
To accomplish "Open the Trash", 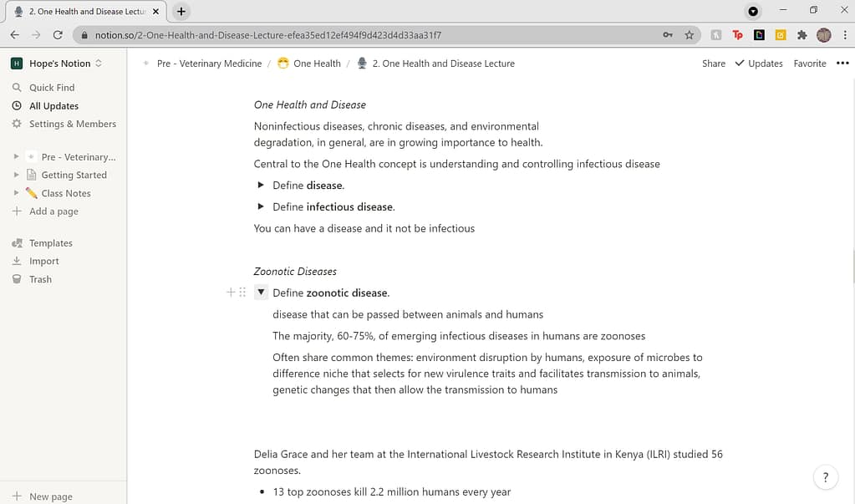I will (40, 280).
